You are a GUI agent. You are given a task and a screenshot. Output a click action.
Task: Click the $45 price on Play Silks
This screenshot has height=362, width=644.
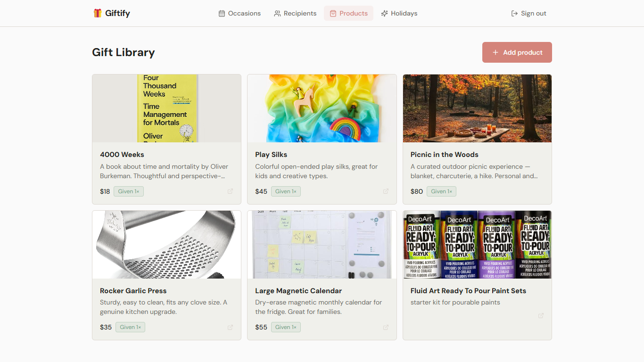261,191
